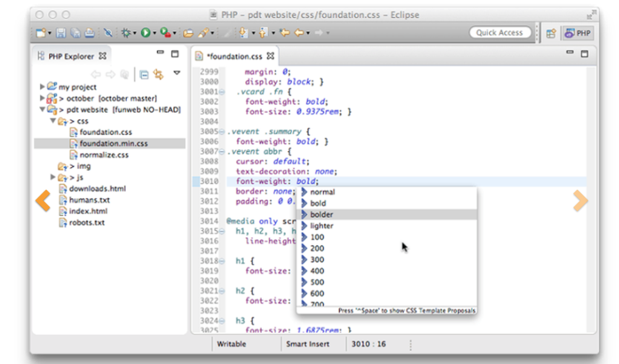619x364 pixels.
Task: Fold the h2 block at line 3021
Action: click(x=222, y=291)
